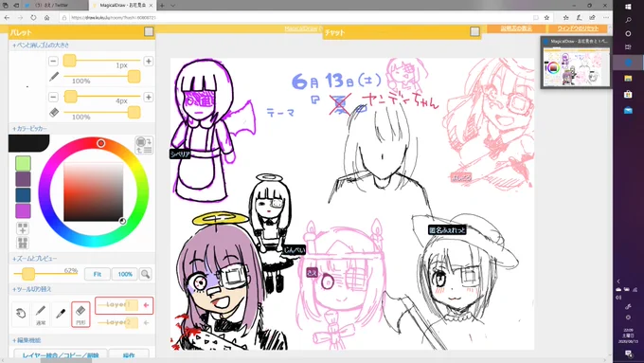
Task: Click the MagicalDraw window preview thumbnail
Action: pyautogui.click(x=576, y=66)
